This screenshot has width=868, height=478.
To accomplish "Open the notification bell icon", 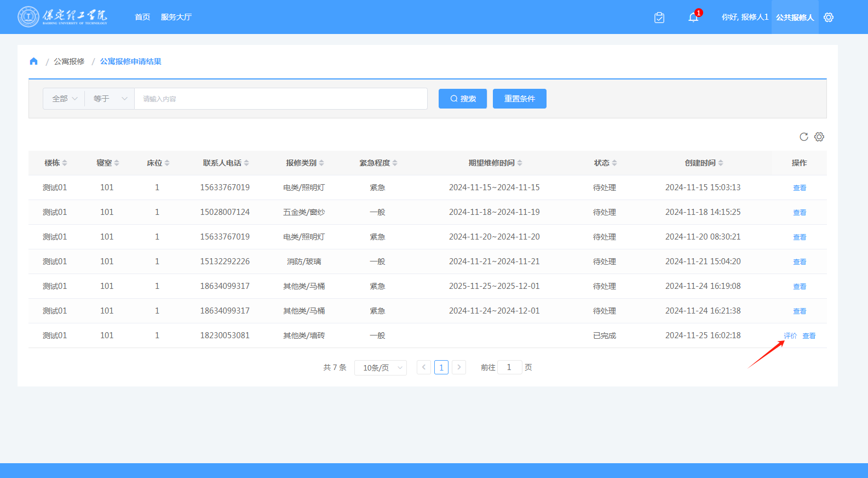I will 693,18.
